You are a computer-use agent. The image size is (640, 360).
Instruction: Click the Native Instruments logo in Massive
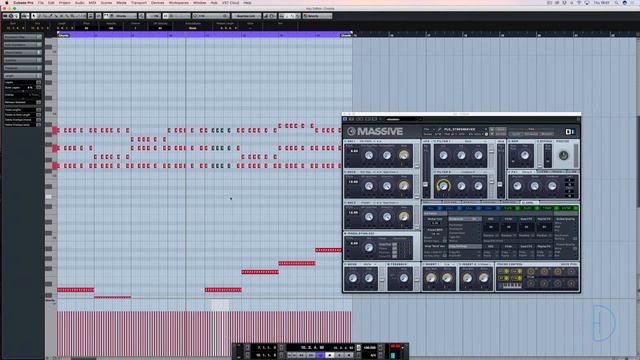tap(570, 131)
